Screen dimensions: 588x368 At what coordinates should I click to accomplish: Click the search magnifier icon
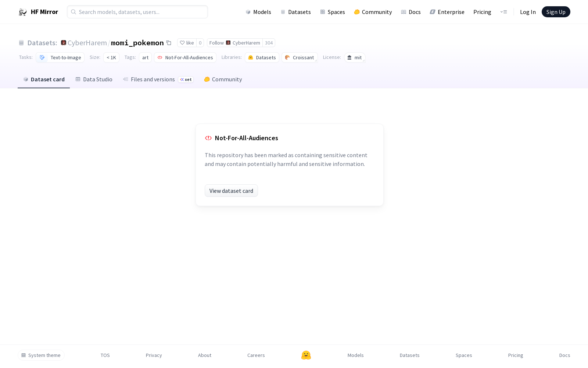(73, 12)
